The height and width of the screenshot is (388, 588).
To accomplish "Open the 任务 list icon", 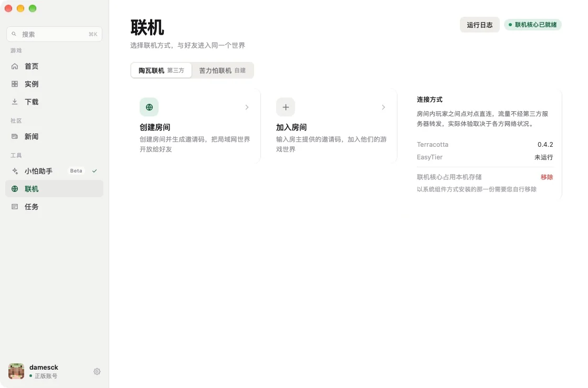I will (x=15, y=207).
